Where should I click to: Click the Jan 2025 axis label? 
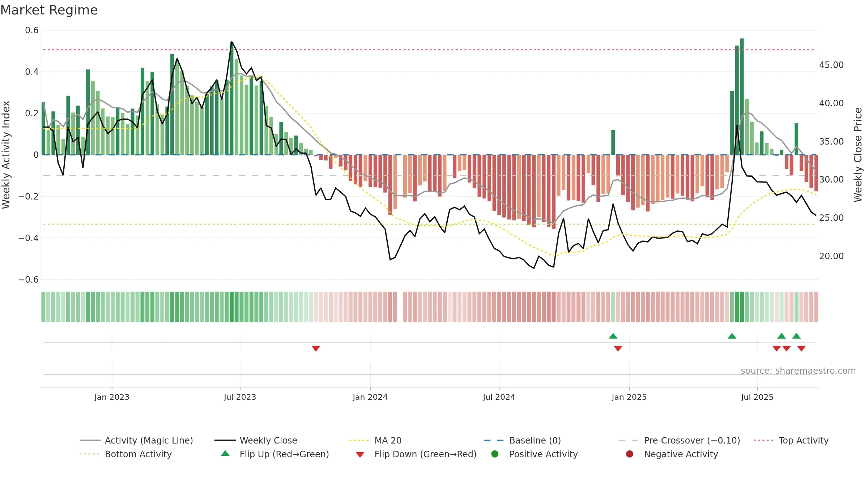[629, 397]
